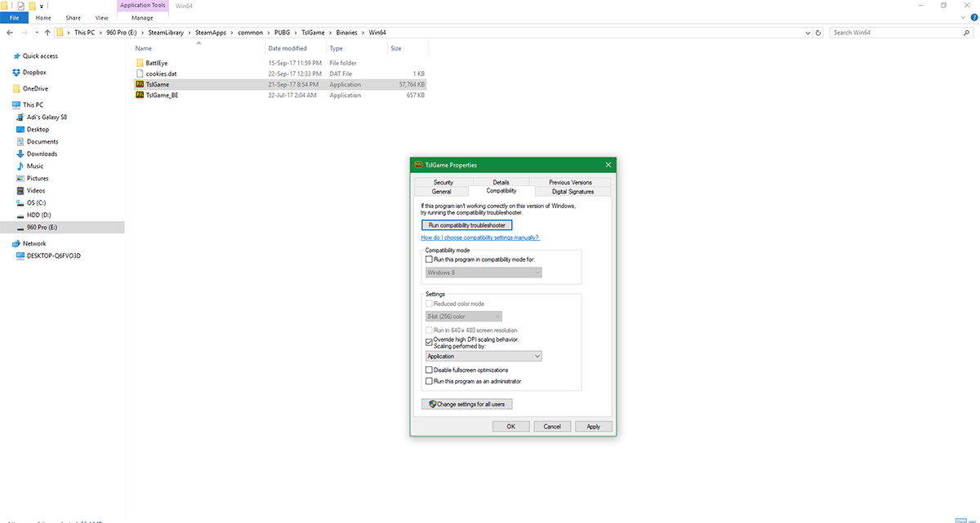Open the Application scaling dropdown
Viewport: 980px width, 523px height.
pyautogui.click(x=483, y=357)
